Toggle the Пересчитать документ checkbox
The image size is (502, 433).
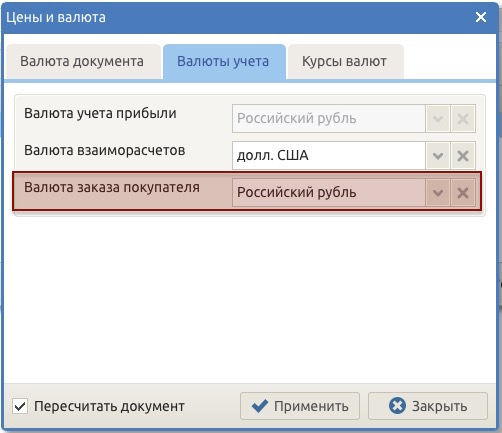point(20,406)
